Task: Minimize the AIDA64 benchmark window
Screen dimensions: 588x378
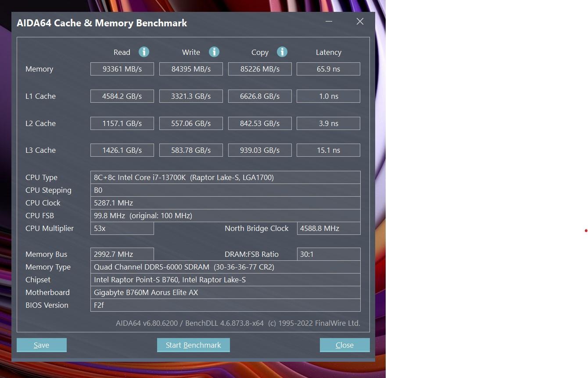Action: coord(329,21)
